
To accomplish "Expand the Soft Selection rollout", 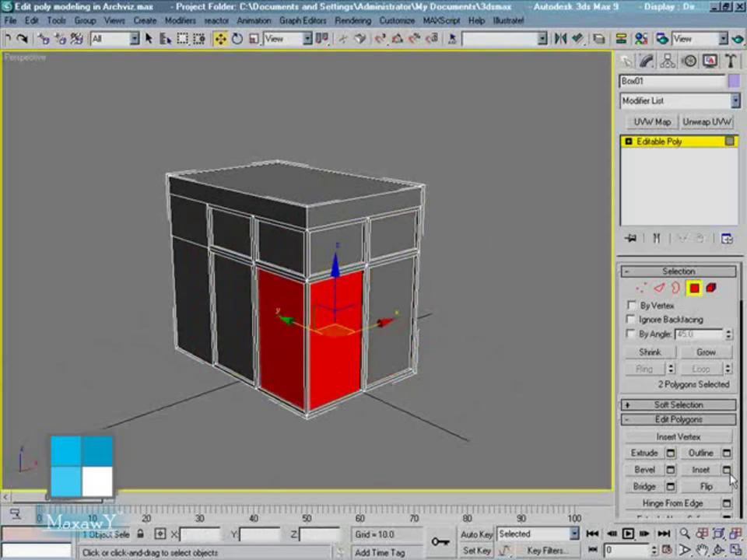I will [x=679, y=404].
